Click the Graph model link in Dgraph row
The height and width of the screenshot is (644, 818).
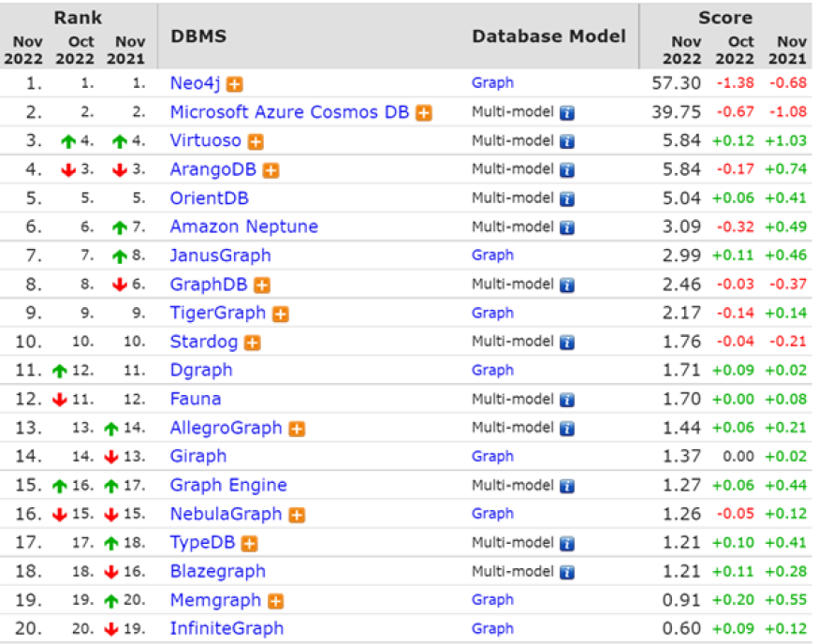[492, 370]
